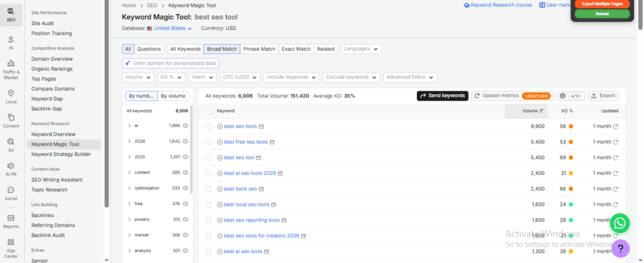The width and height of the screenshot is (644, 263).
Task: Open Keyword Gap in the sidebar
Action: 47,99
